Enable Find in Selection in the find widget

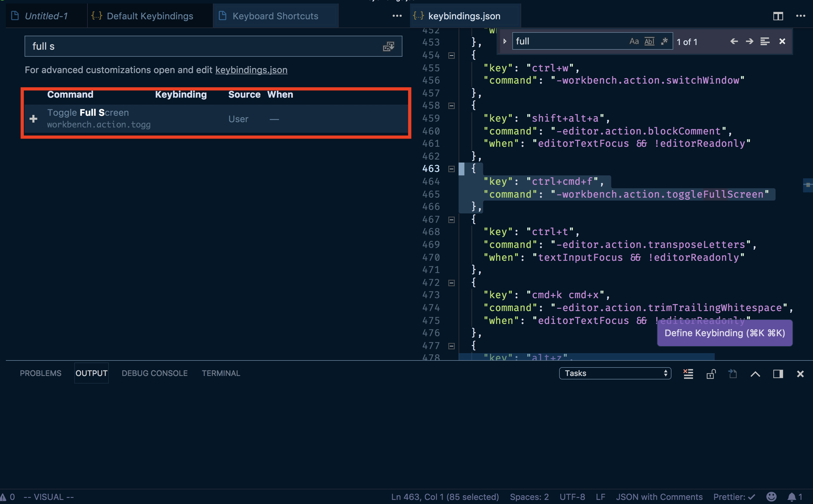(x=765, y=41)
